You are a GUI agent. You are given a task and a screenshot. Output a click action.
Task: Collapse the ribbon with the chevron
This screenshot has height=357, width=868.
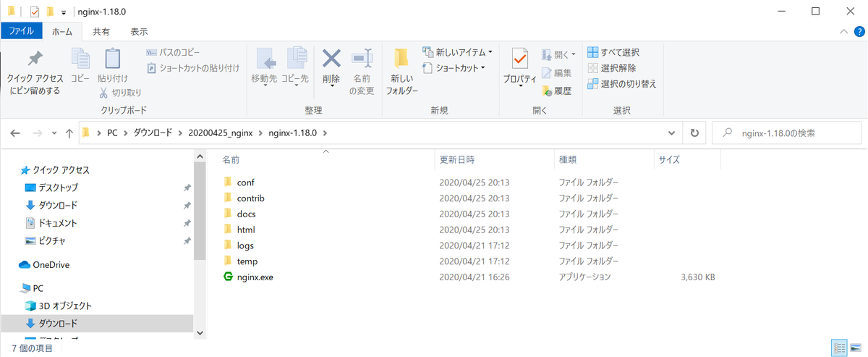click(843, 32)
